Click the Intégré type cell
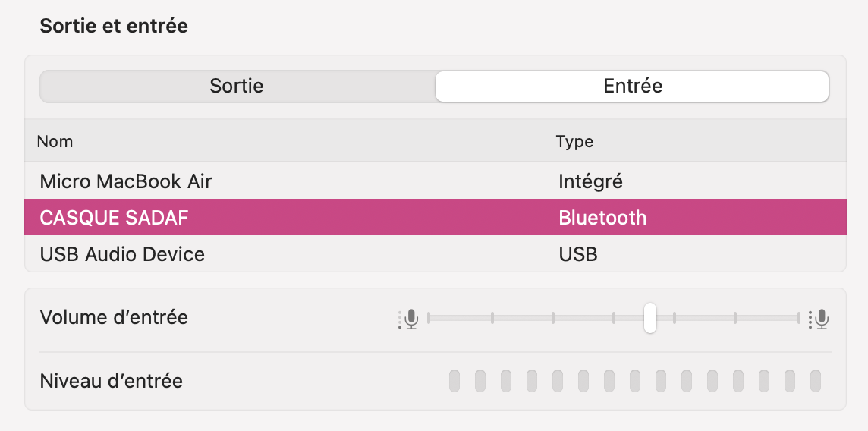The image size is (868, 431). pyautogui.click(x=590, y=181)
